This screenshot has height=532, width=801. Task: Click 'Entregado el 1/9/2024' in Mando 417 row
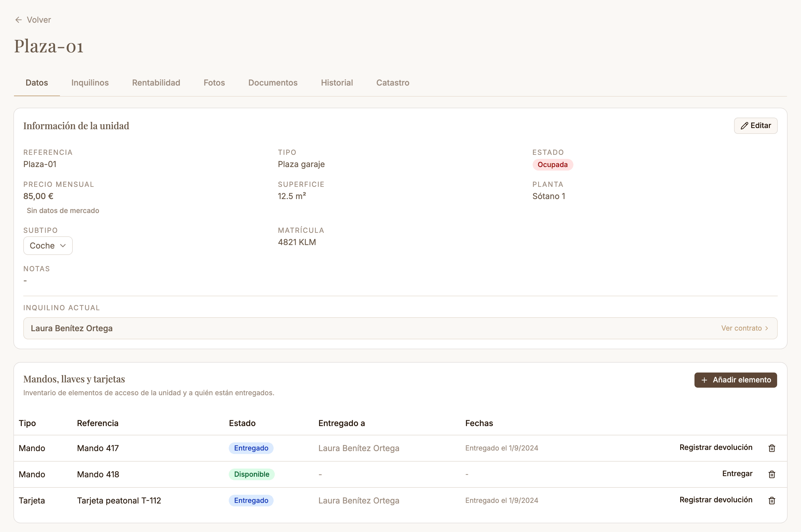point(501,448)
